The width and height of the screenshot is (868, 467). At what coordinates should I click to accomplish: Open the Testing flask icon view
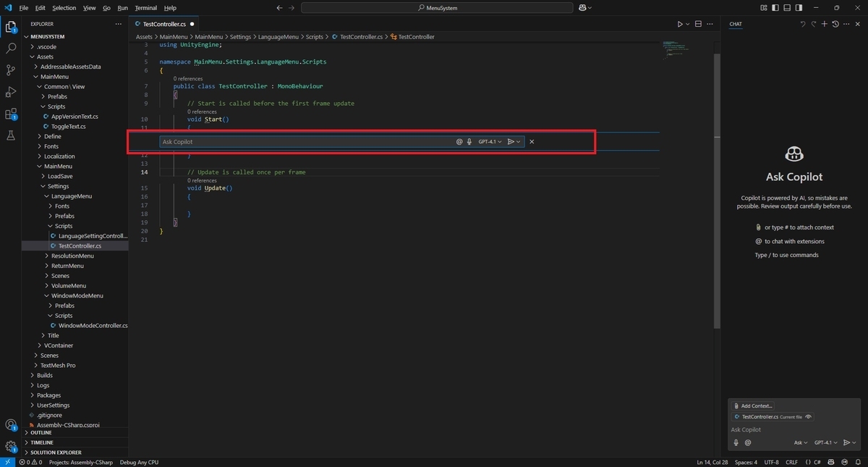click(11, 135)
